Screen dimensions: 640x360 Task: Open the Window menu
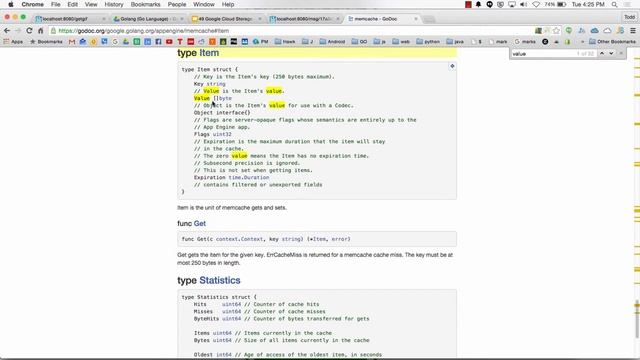(x=204, y=4)
